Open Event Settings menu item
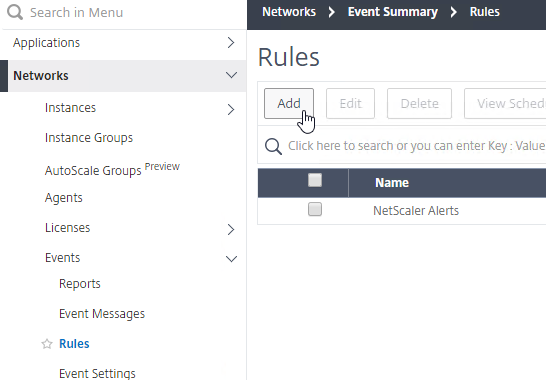Viewport: 546px width, 380px height. 97,373
